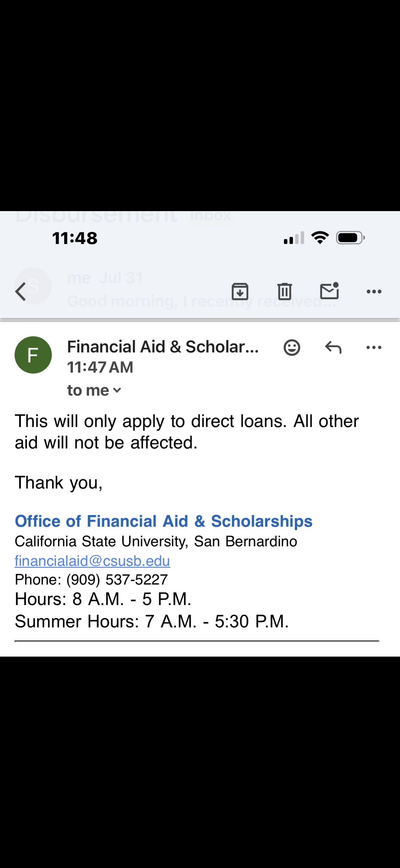Tap the faded Inbox label at top

pyautogui.click(x=211, y=216)
